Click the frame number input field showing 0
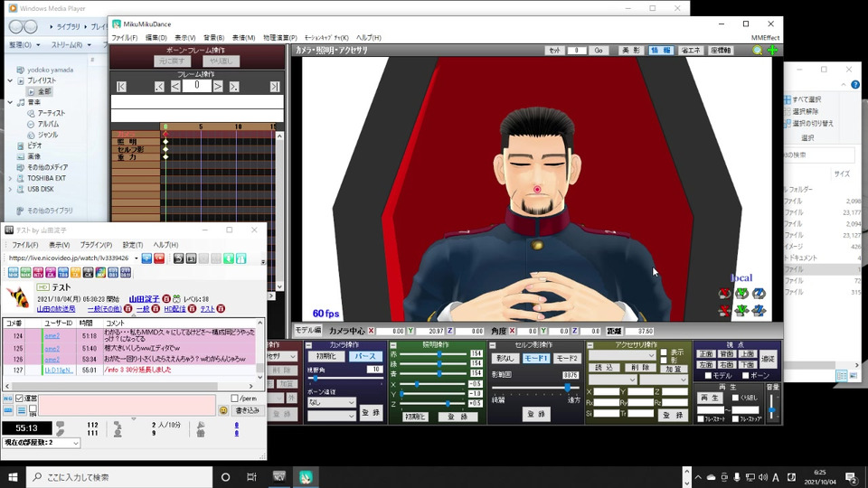The image size is (868, 488). [196, 86]
